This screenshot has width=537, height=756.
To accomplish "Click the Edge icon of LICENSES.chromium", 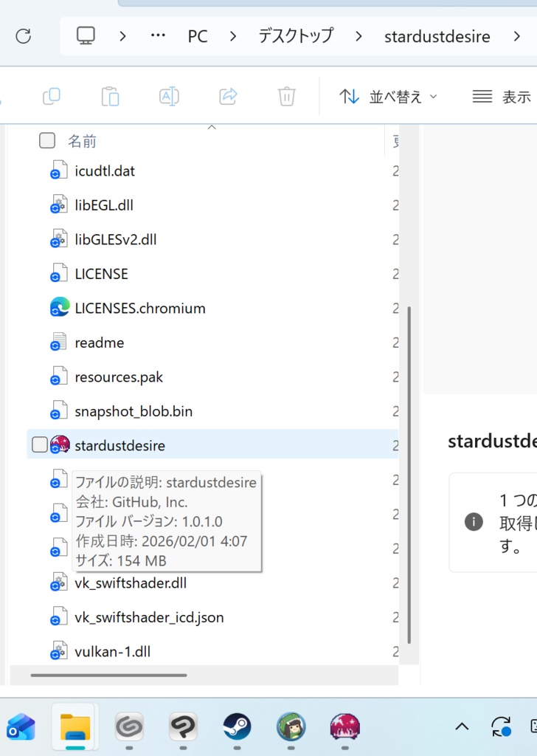I will click(x=60, y=307).
